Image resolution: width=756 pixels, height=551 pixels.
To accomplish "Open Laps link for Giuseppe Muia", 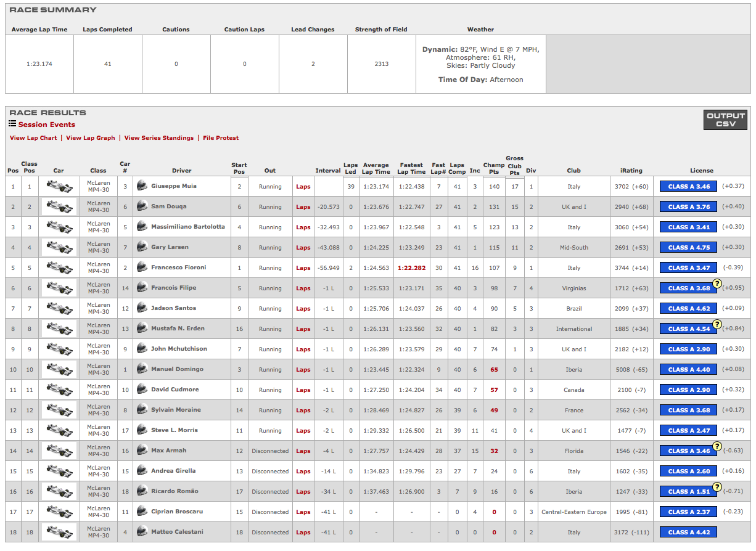I will [303, 186].
